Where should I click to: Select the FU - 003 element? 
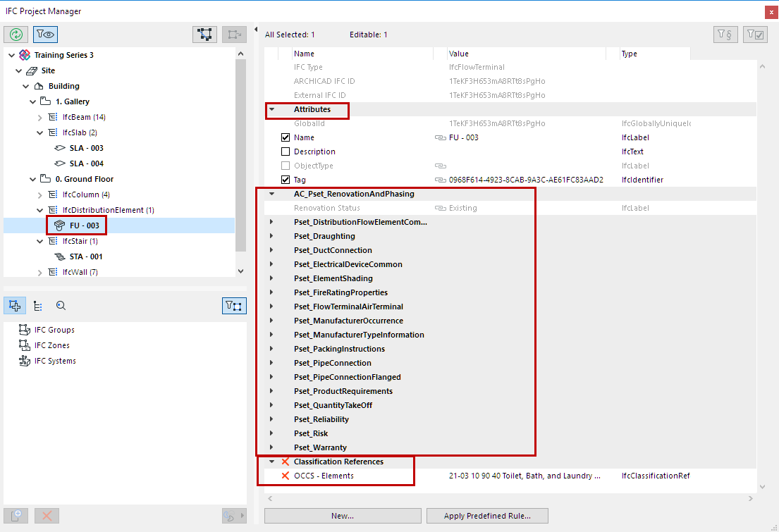pyautogui.click(x=85, y=225)
